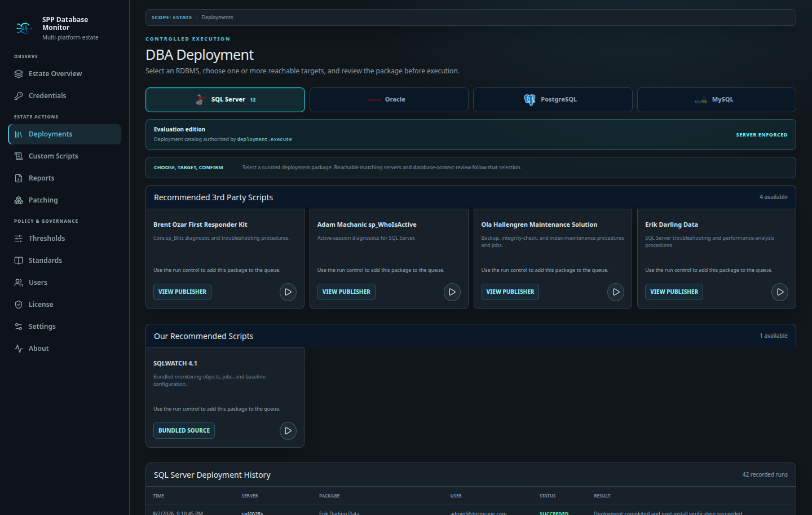Click SQL Server Deployment History heading
Viewport: 812px width, 515px height.
click(212, 476)
